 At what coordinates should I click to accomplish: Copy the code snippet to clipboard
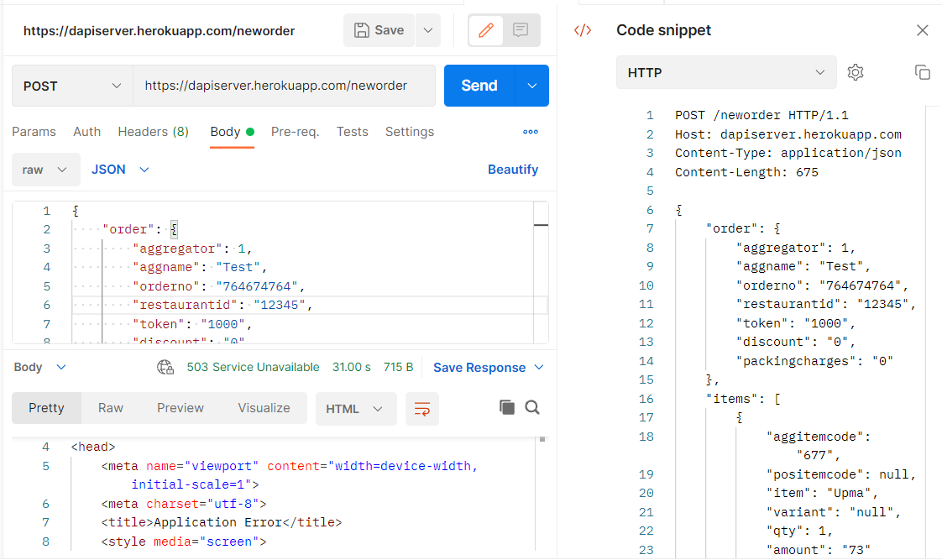922,72
